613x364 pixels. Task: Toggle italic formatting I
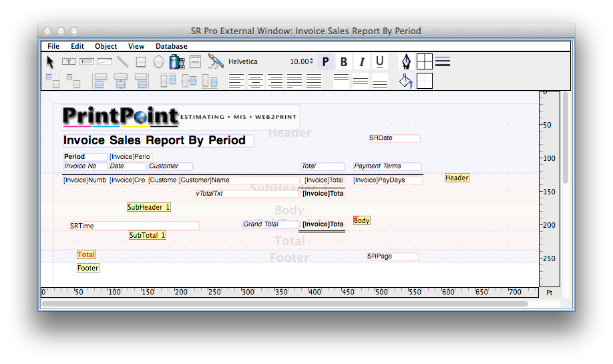(362, 61)
